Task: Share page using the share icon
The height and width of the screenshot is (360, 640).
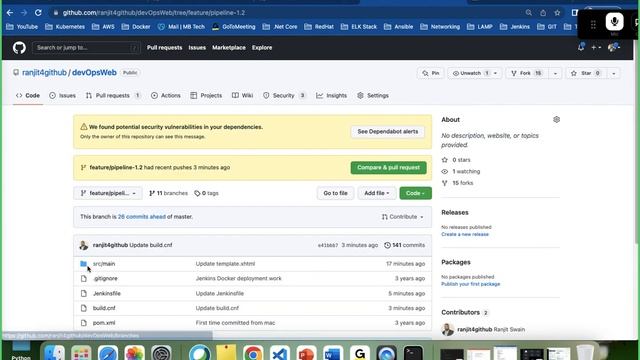Action: [543, 13]
